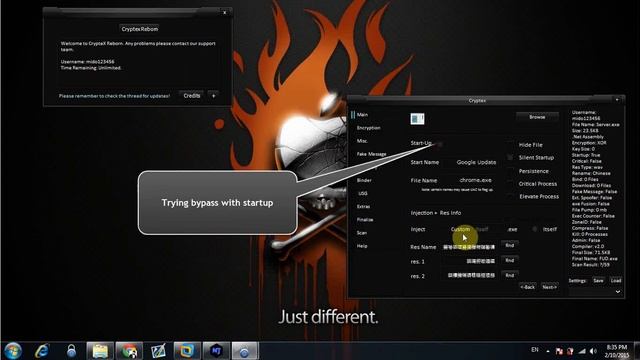Click the Next-> button
The image size is (640, 360).
(549, 287)
